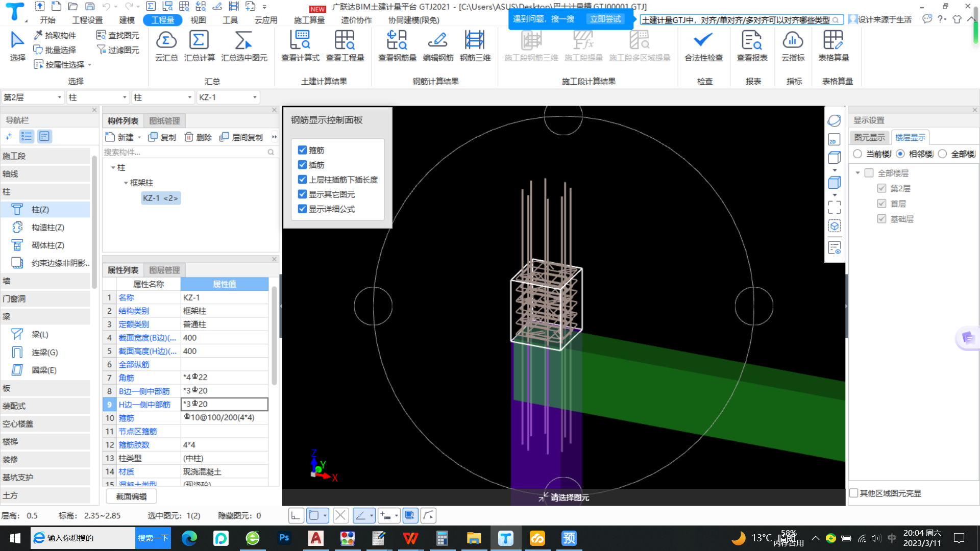Viewport: 980px width, 551px height.
Task: Open the 建模 ribbon tab
Action: [127, 20]
